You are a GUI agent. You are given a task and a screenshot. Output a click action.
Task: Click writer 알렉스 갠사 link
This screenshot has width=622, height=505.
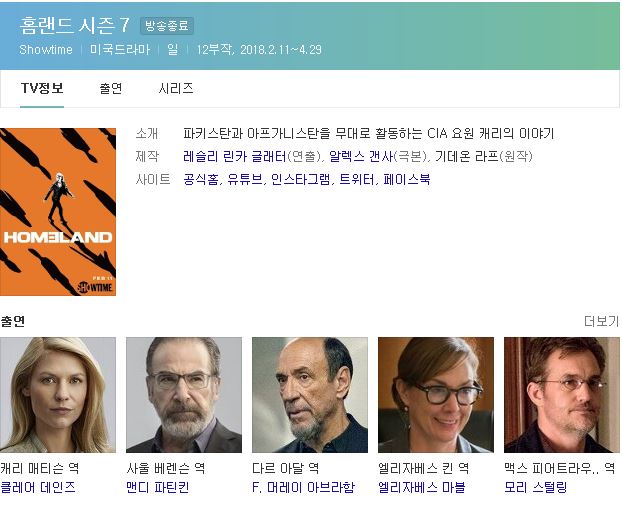(361, 156)
